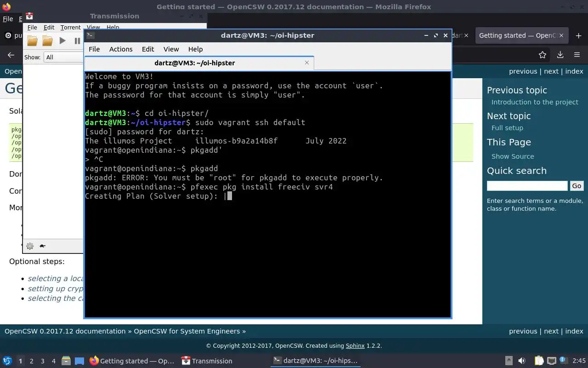Viewport: 588px width, 368px height.
Task: Open the Firefox downloads panel
Action: (560, 55)
